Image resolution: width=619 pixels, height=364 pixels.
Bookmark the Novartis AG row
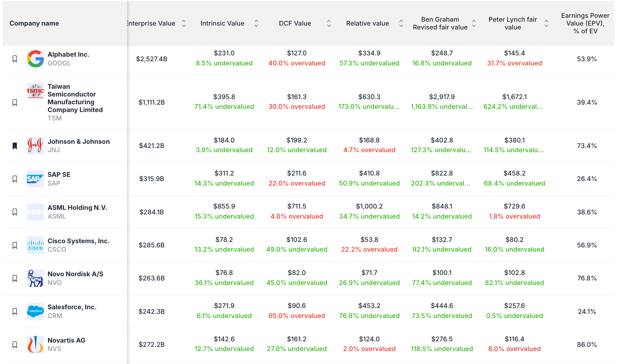pos(15,344)
